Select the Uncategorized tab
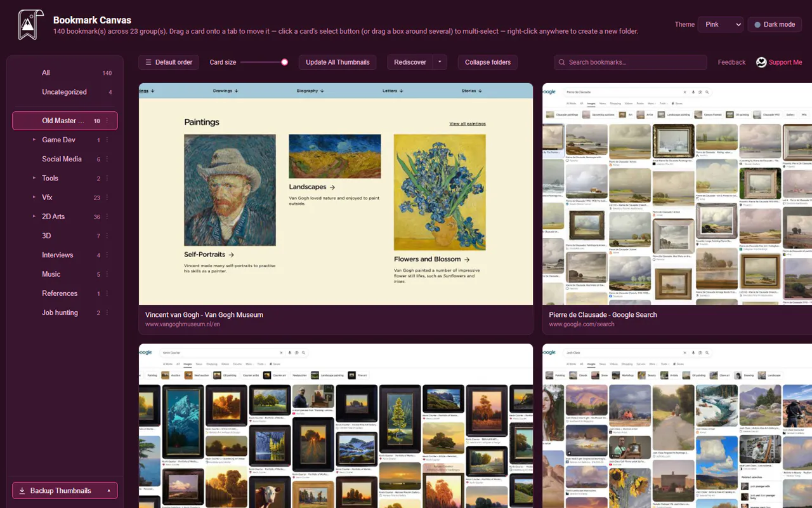The image size is (812, 508). coord(65,92)
